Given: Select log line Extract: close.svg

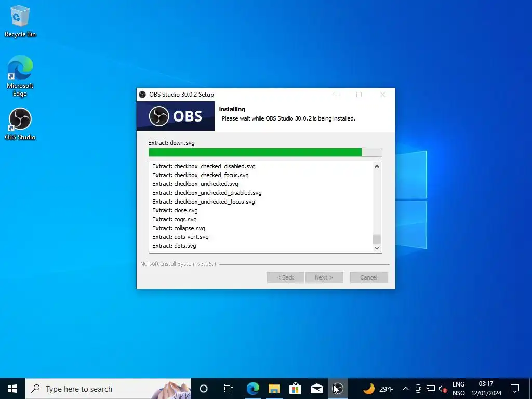Looking at the screenshot, I should tap(175, 210).
